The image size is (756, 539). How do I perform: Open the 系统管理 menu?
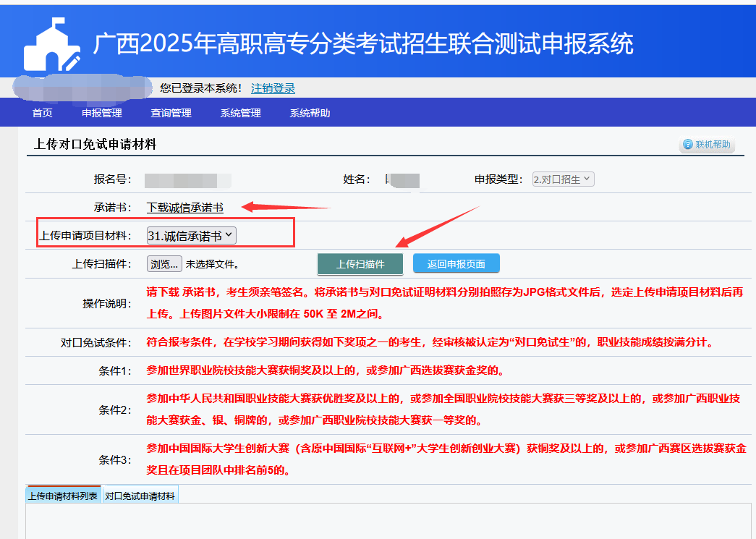coord(240,113)
